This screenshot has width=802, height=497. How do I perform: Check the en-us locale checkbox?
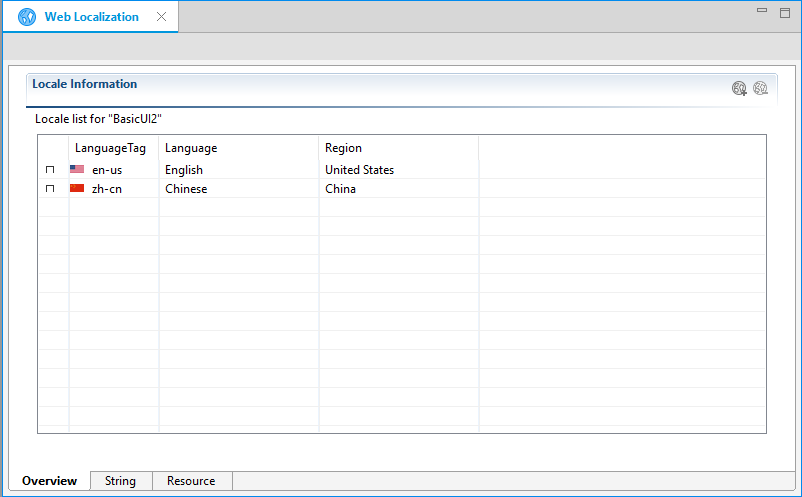(50, 170)
